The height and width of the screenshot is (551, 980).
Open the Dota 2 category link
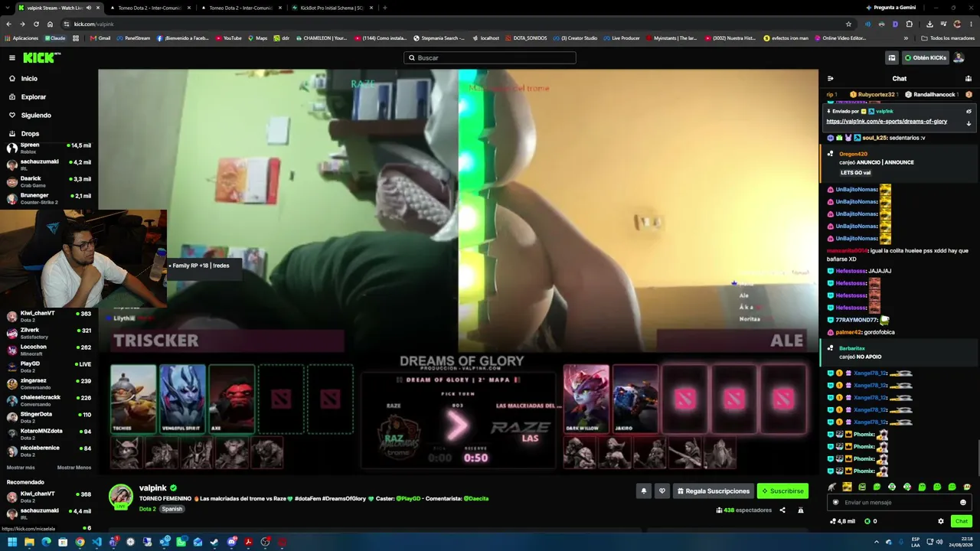[148, 509]
